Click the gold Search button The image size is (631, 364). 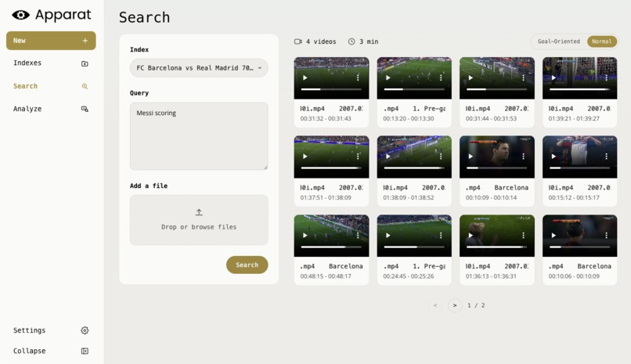247,265
